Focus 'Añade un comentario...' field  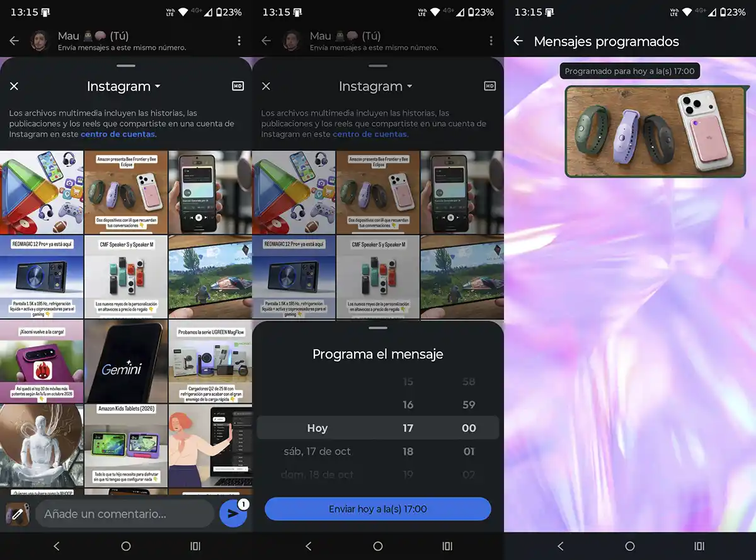125,514
